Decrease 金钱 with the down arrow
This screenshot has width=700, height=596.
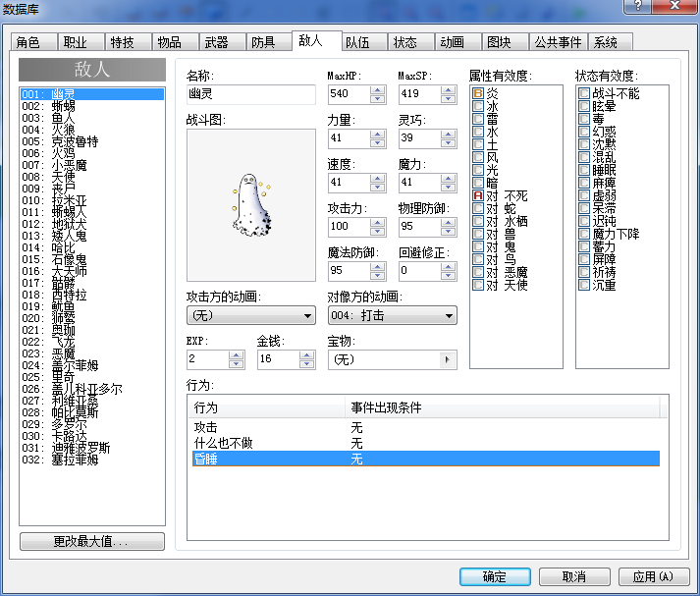coord(307,364)
